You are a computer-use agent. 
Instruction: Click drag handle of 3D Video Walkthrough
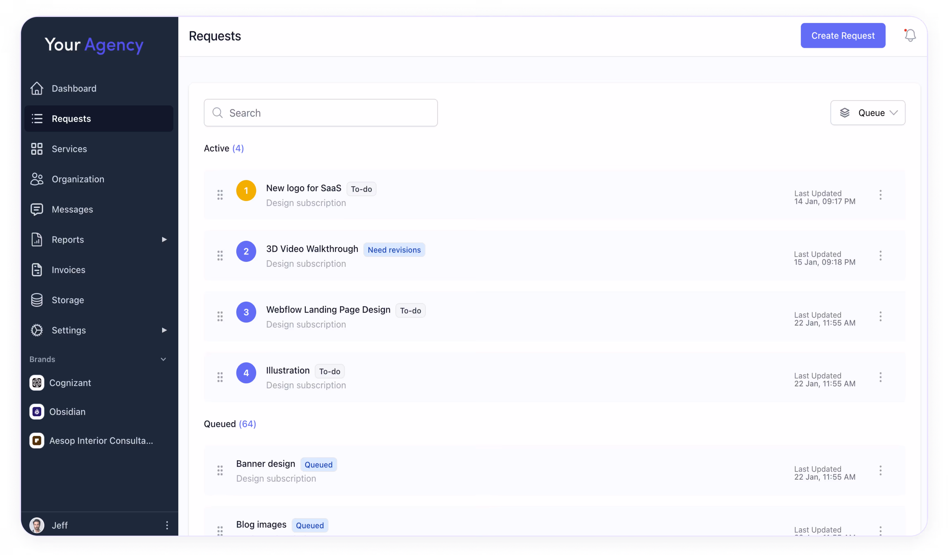[220, 255]
